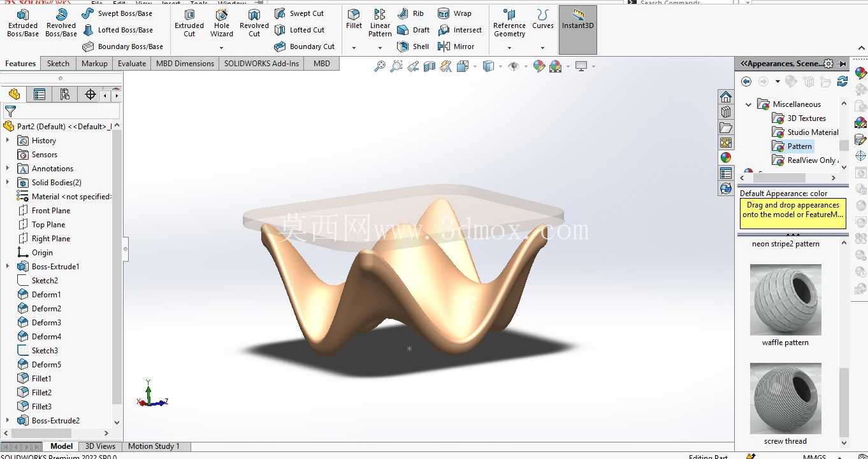Choose Swept Boss/Base
This screenshot has width=868, height=459.
117,13
